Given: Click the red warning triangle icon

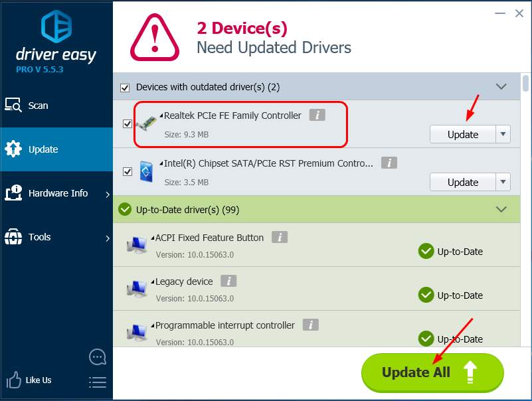Looking at the screenshot, I should tap(155, 37).
